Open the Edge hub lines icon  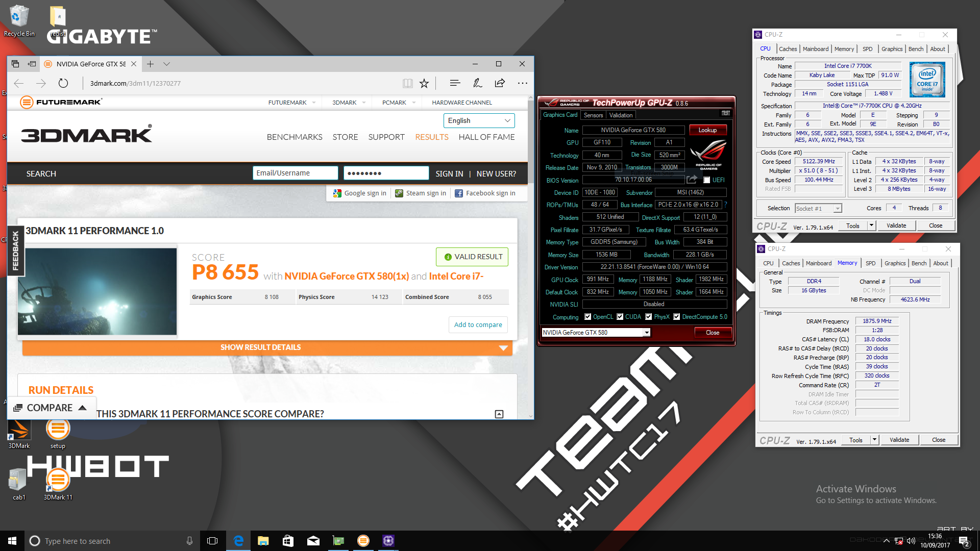[x=455, y=83]
